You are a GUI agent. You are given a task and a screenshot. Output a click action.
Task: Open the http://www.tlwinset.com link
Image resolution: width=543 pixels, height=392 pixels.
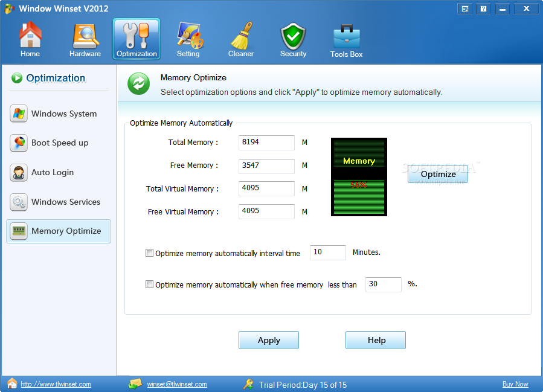click(56, 384)
